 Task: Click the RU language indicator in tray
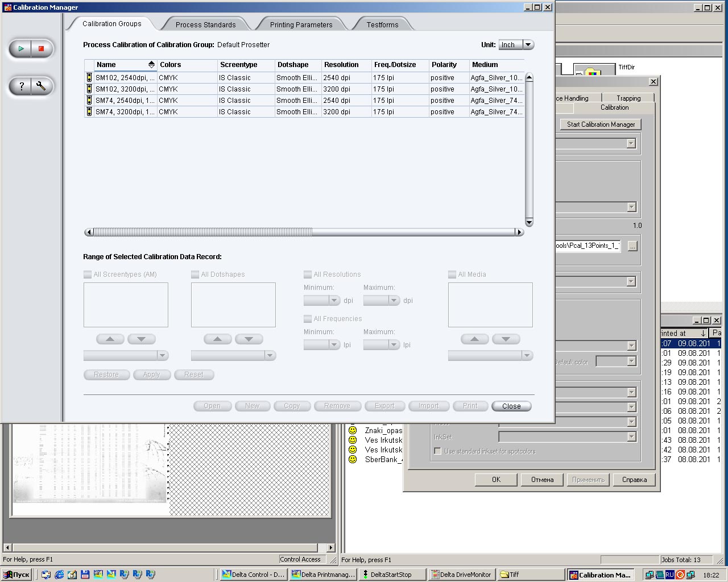[669, 575]
